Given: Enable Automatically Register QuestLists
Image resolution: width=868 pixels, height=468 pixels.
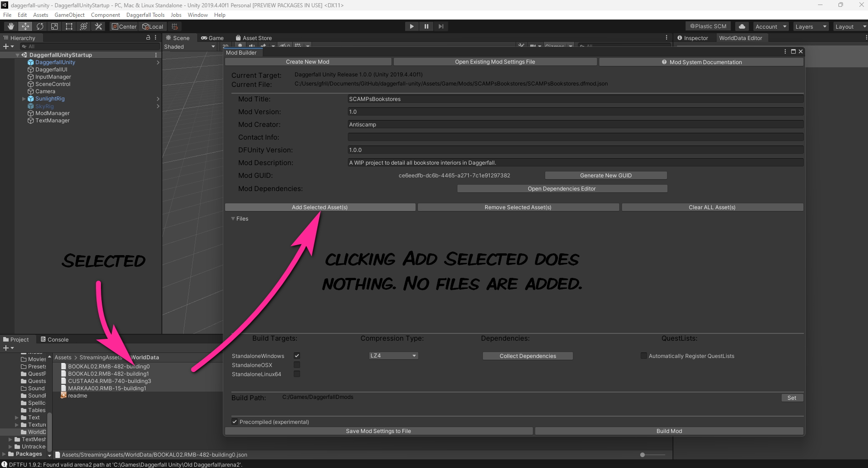Looking at the screenshot, I should (643, 356).
